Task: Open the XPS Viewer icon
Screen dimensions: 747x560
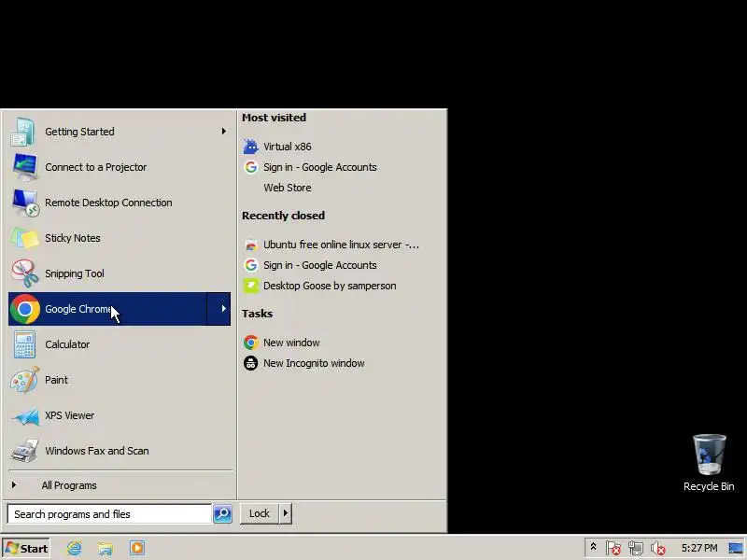Action: tap(25, 415)
